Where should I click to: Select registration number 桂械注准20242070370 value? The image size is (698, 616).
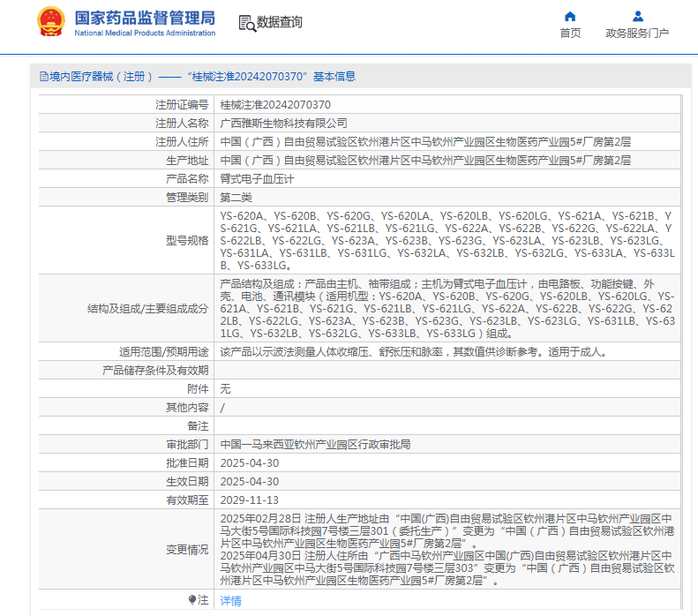pos(275,105)
